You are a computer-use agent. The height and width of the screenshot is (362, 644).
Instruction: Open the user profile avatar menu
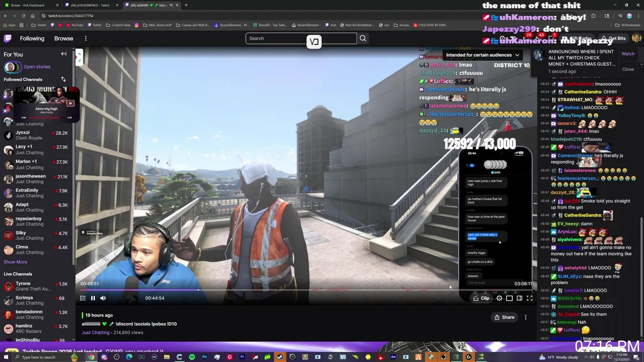(x=636, y=38)
